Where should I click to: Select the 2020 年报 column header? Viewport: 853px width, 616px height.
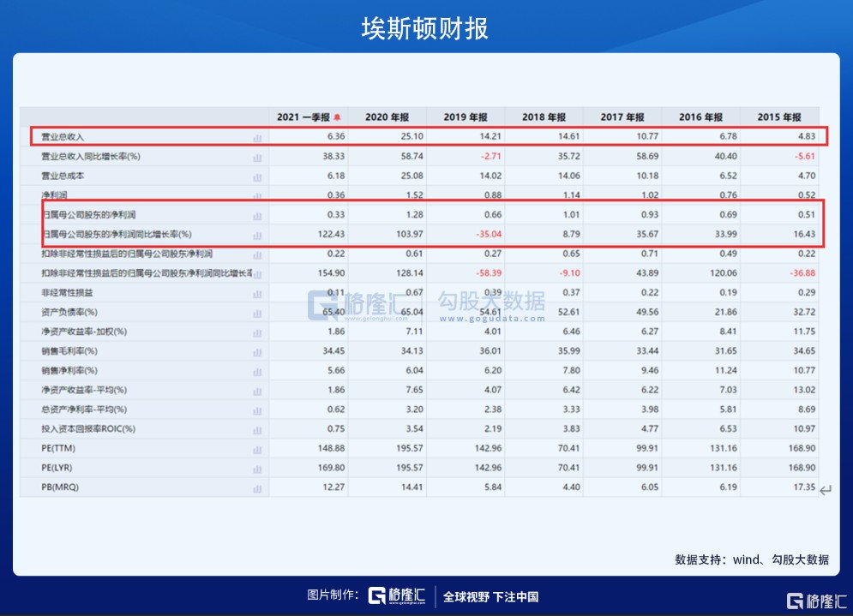(x=387, y=117)
